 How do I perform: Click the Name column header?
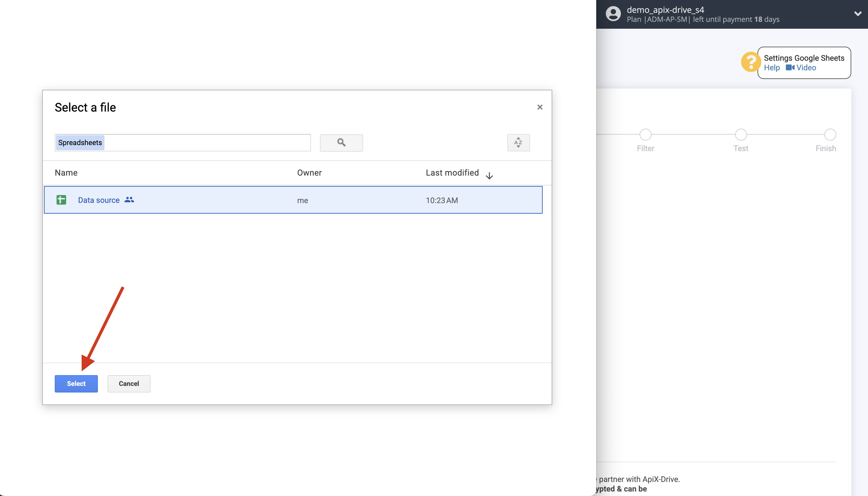pos(66,173)
